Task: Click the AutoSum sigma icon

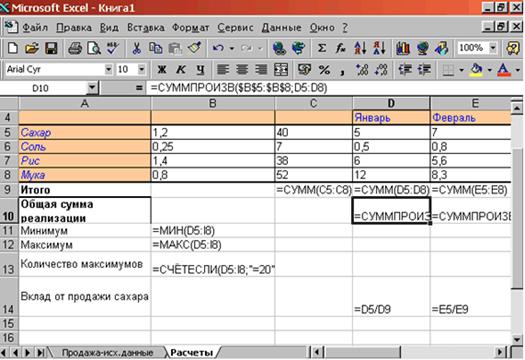Action: (x=321, y=49)
